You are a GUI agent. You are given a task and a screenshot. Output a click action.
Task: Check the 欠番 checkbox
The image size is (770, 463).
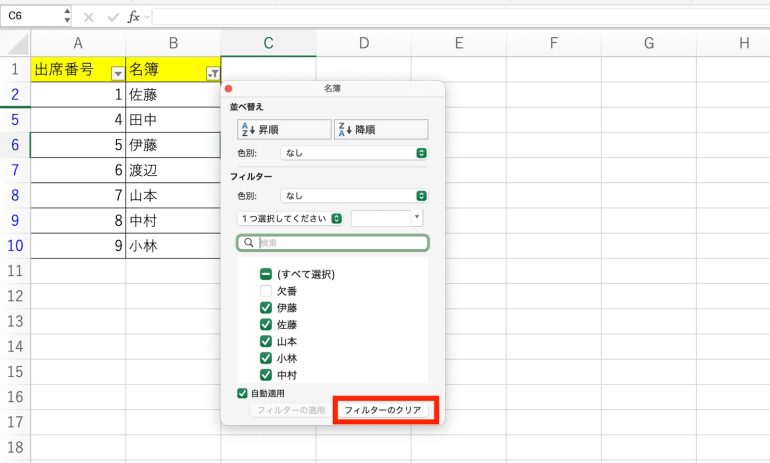(x=266, y=291)
